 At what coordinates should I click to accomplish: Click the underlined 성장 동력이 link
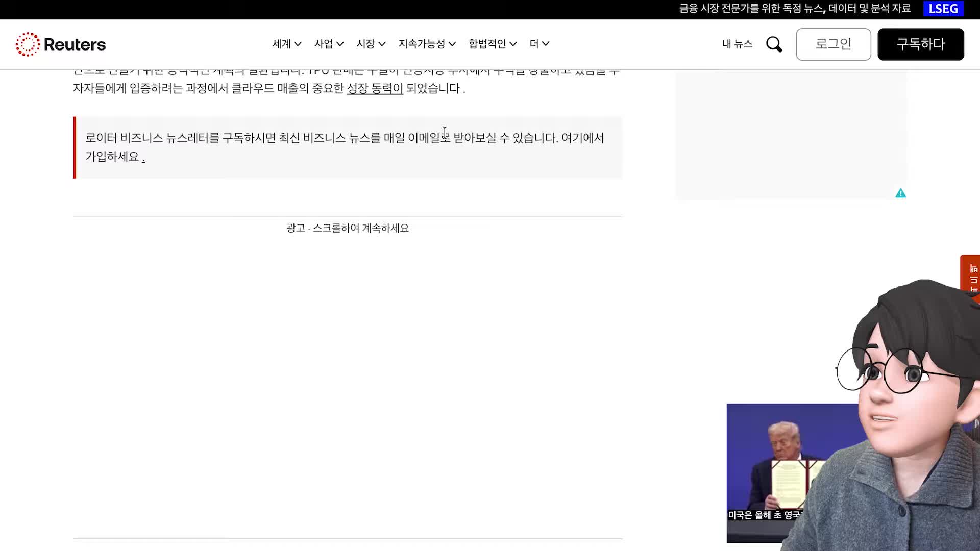tap(375, 89)
